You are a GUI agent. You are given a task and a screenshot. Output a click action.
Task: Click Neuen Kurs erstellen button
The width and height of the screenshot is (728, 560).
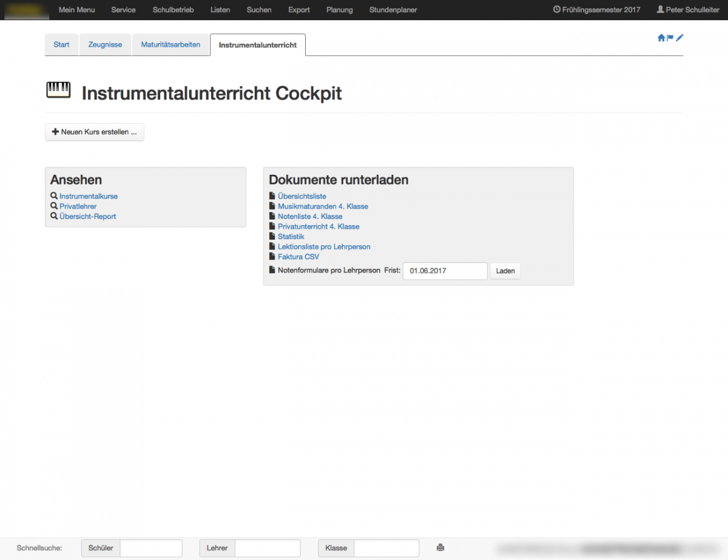pyautogui.click(x=95, y=132)
